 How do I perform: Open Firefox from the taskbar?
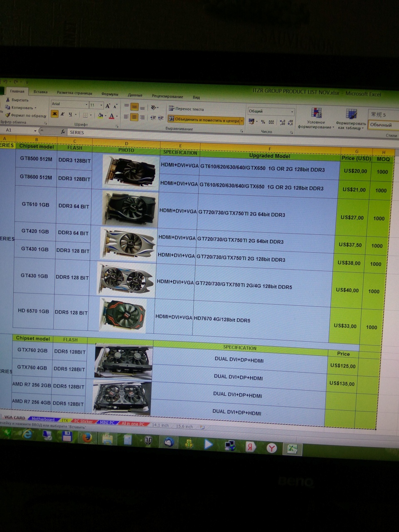pos(87,437)
